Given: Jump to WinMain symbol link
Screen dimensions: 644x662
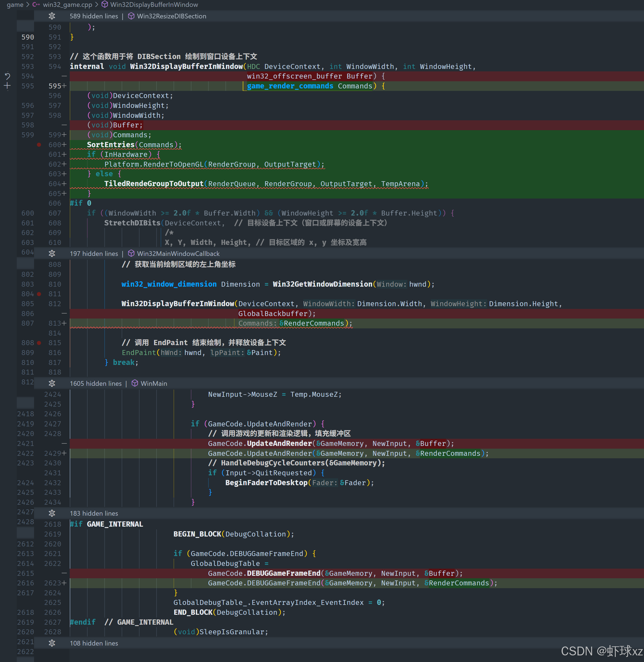Looking at the screenshot, I should [x=154, y=383].
